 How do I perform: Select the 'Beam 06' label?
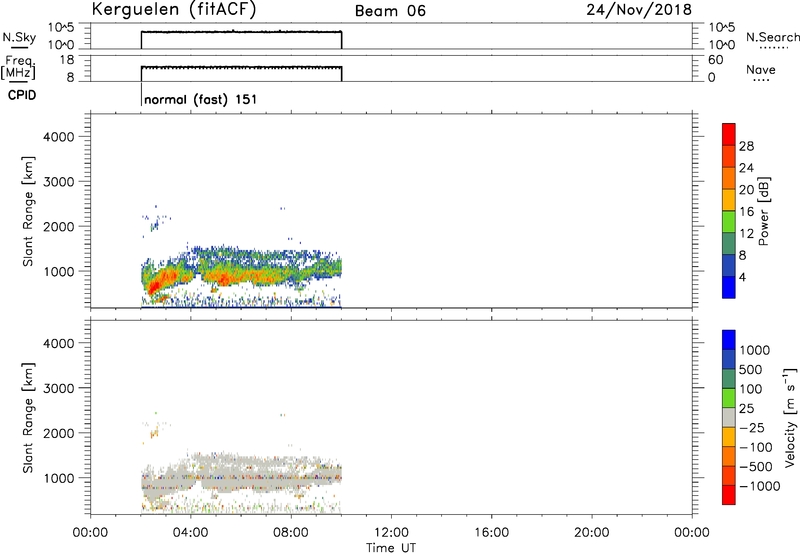pyautogui.click(x=390, y=11)
